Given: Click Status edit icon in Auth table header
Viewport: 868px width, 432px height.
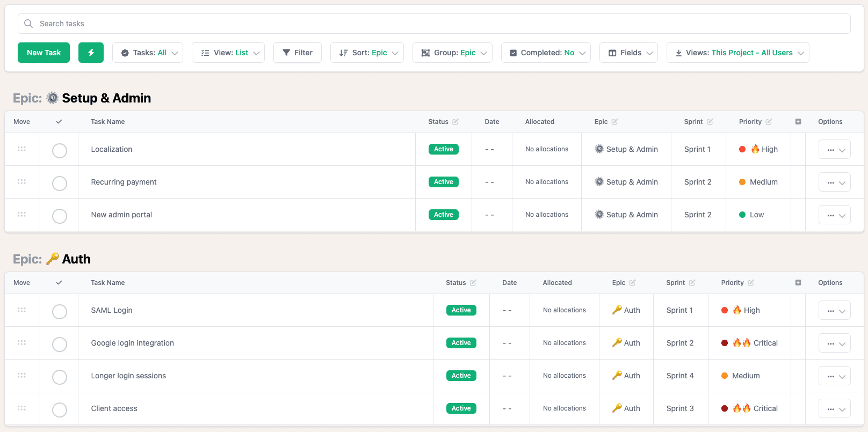Looking at the screenshot, I should pos(473,283).
